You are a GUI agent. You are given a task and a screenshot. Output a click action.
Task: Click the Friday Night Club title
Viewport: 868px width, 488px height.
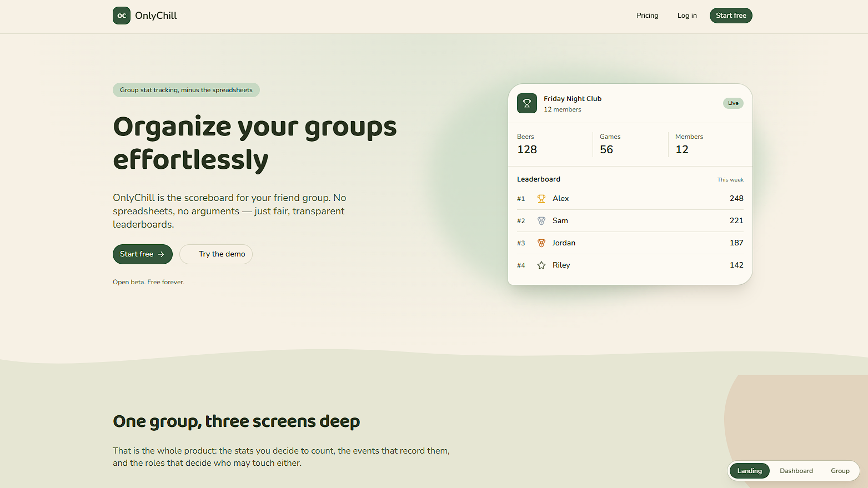tap(573, 99)
